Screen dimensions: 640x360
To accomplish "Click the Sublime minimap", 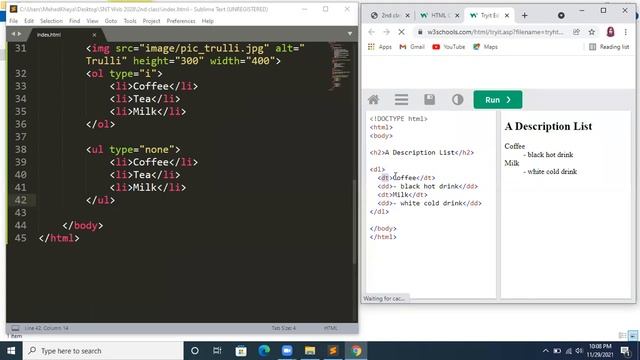I will coord(339,65).
